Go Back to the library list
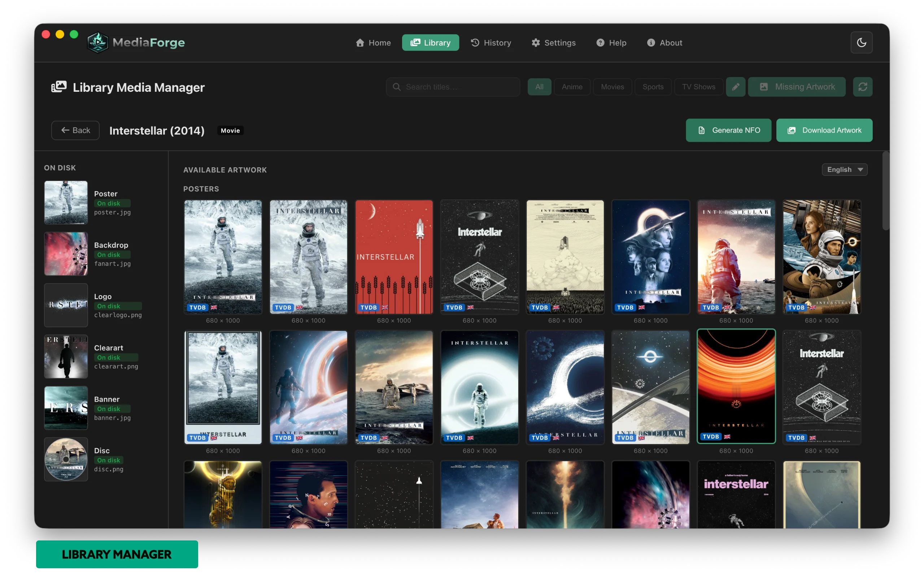 coord(75,130)
